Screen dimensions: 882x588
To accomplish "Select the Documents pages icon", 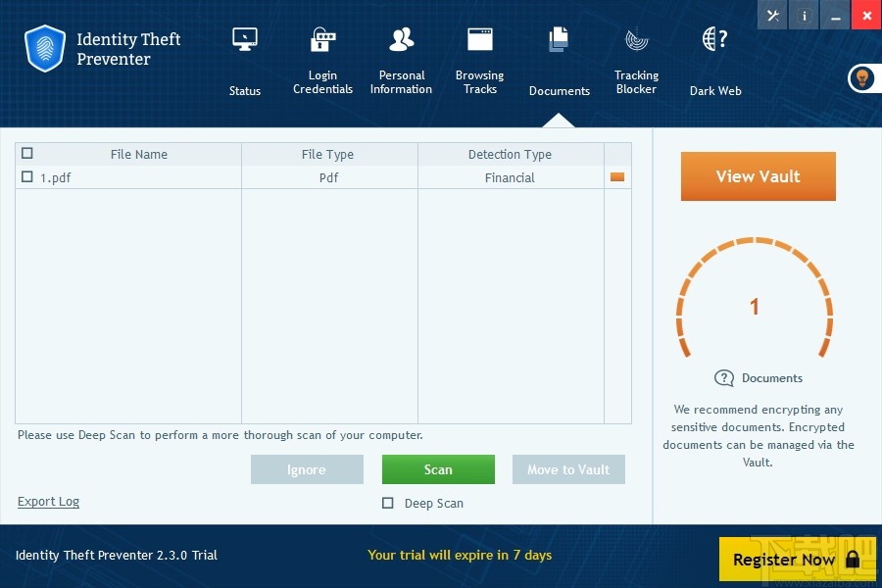I will click(559, 39).
